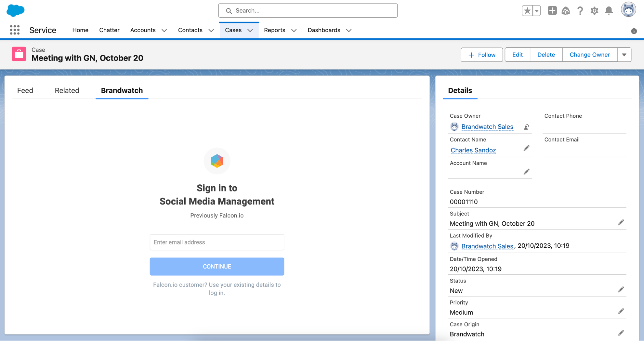Screen dimensions: 644x341
Task: Select the Details tab
Action: [460, 91]
